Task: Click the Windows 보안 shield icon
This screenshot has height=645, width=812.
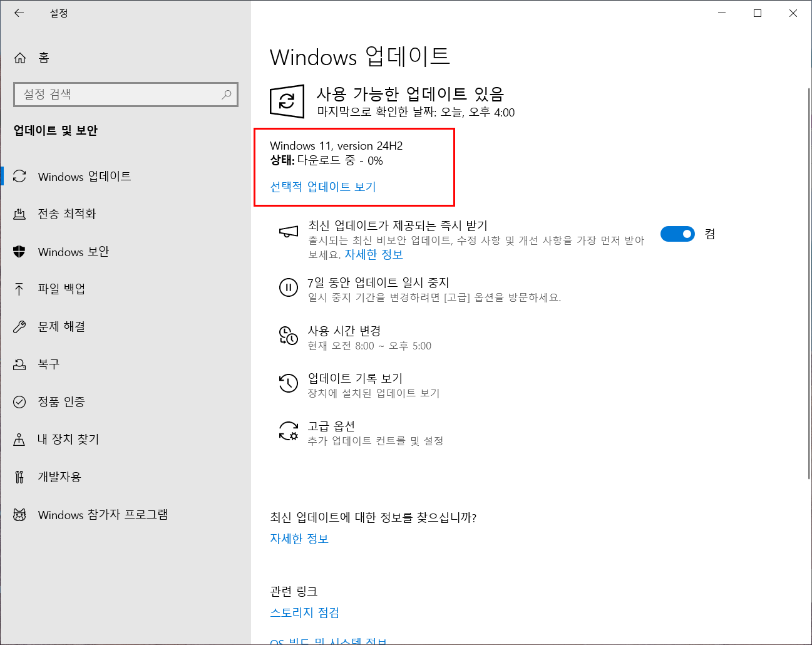Action: click(x=19, y=252)
